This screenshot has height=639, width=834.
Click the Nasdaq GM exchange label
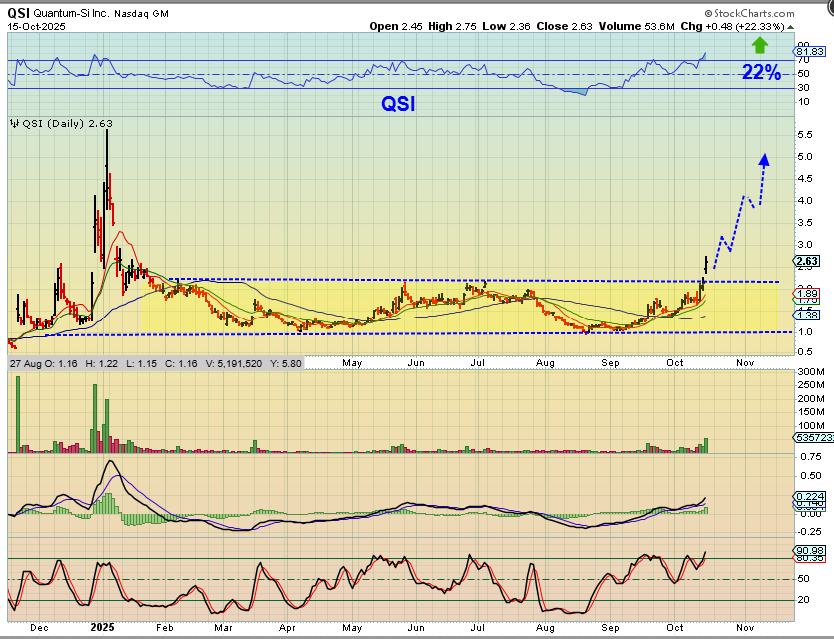(x=141, y=13)
